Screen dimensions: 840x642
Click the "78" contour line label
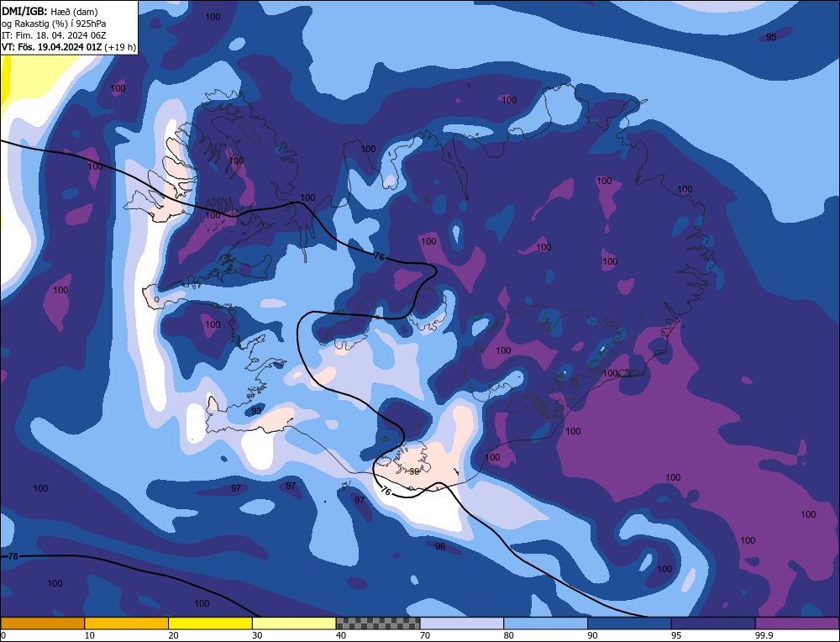click(13, 556)
